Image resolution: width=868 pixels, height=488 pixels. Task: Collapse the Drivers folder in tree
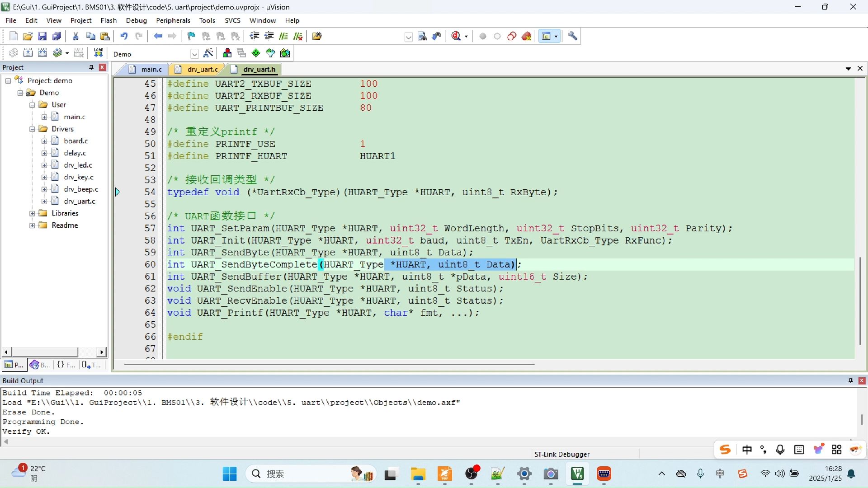click(x=32, y=129)
